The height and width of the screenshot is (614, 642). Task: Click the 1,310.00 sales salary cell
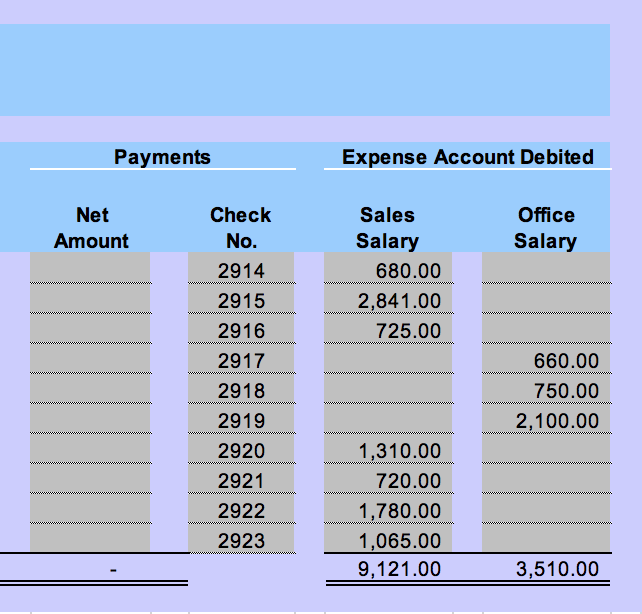tap(388, 448)
